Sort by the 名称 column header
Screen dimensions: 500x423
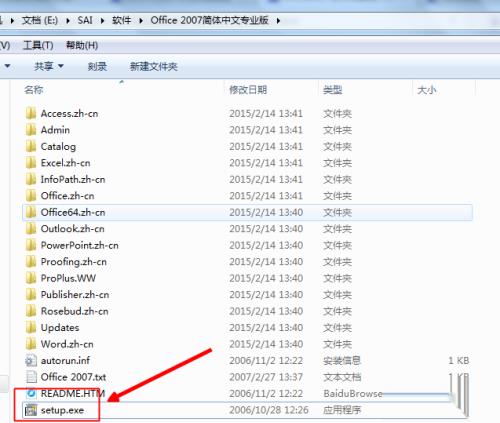click(x=34, y=90)
